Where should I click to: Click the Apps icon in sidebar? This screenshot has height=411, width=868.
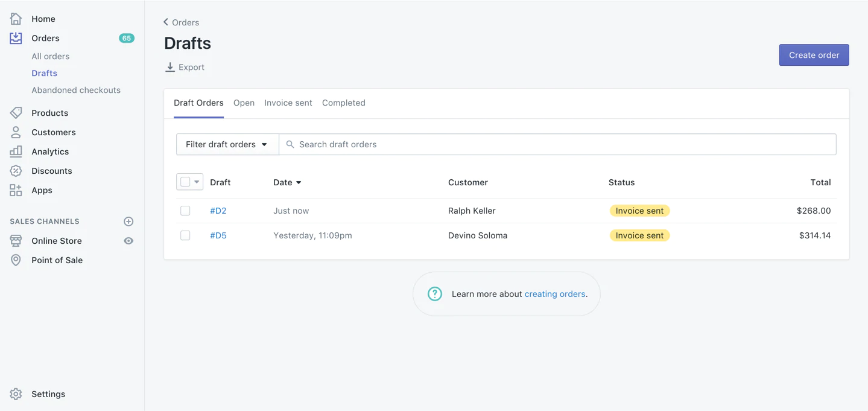16,190
